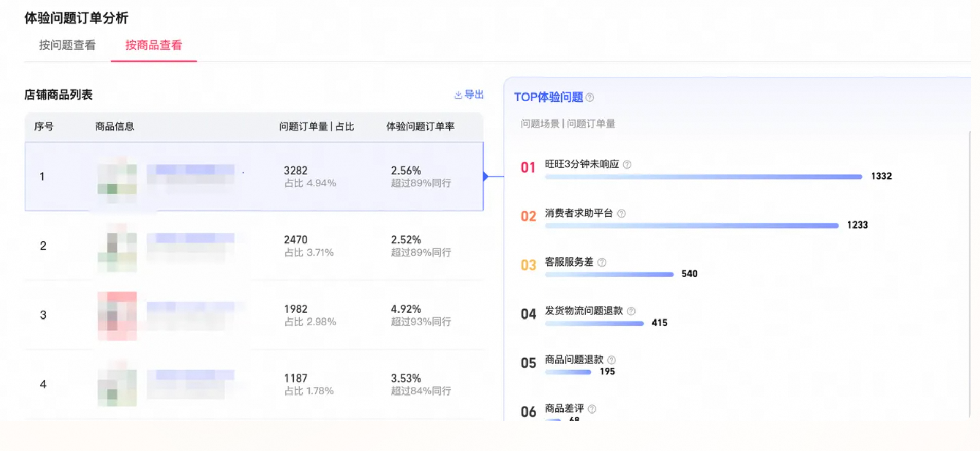Open help icon for 旺旺3分钟未响应
This screenshot has width=980, height=451.
pos(627,165)
